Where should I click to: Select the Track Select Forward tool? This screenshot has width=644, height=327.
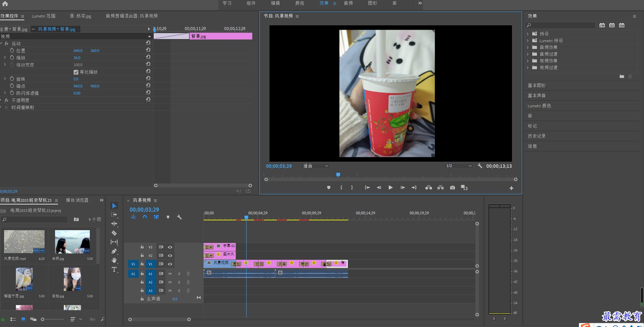click(114, 215)
